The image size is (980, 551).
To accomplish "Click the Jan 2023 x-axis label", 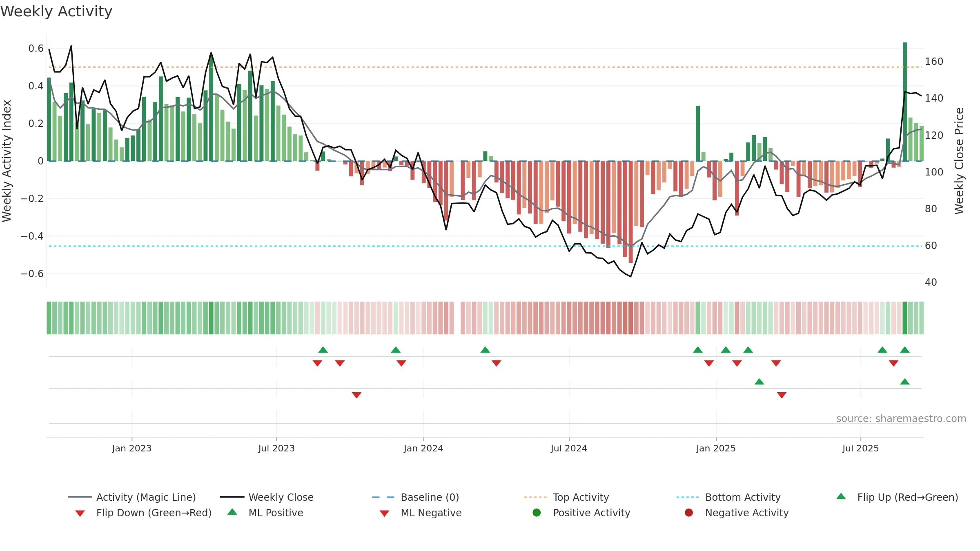I will point(132,448).
